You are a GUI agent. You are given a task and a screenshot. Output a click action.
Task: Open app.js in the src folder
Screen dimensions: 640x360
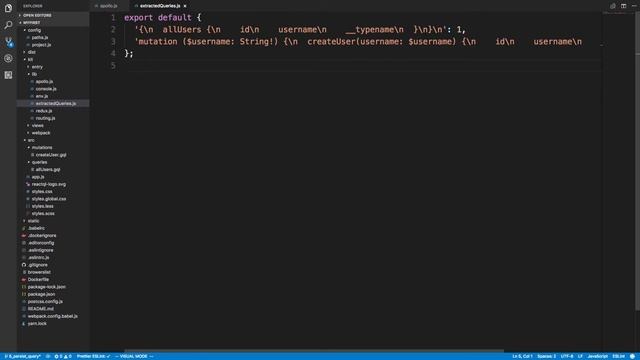click(38, 177)
